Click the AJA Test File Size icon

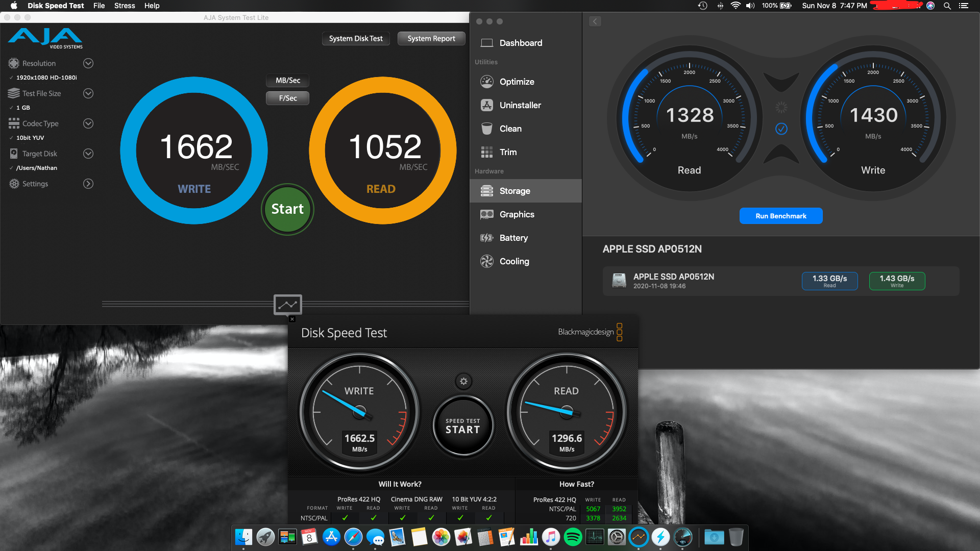(14, 93)
